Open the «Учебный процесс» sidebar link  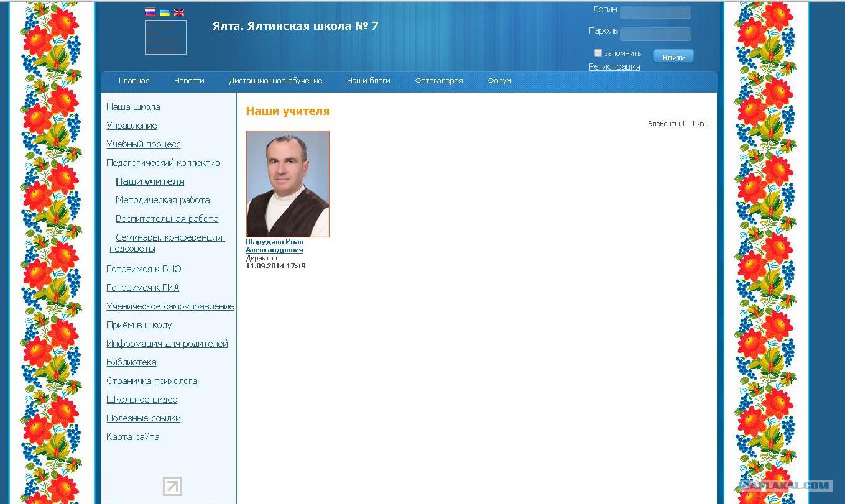(144, 144)
